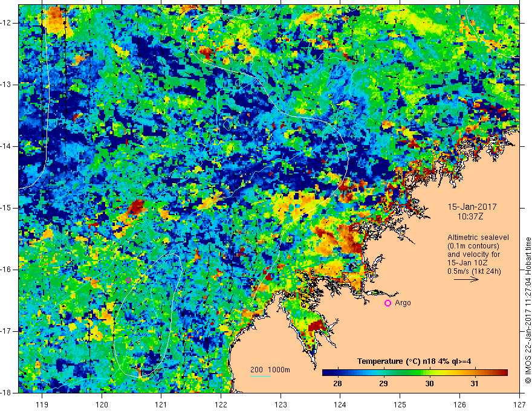Click the time text 10:37Z
This screenshot has width=532, height=411.
[470, 216]
